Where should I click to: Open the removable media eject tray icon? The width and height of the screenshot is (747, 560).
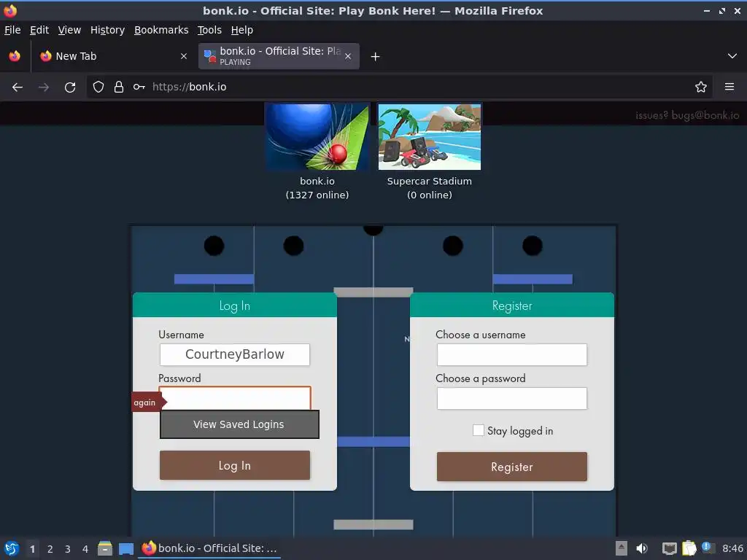pos(622,548)
